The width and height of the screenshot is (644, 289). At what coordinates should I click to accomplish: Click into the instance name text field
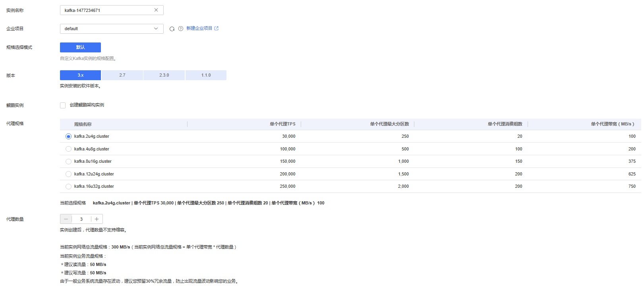click(x=105, y=10)
